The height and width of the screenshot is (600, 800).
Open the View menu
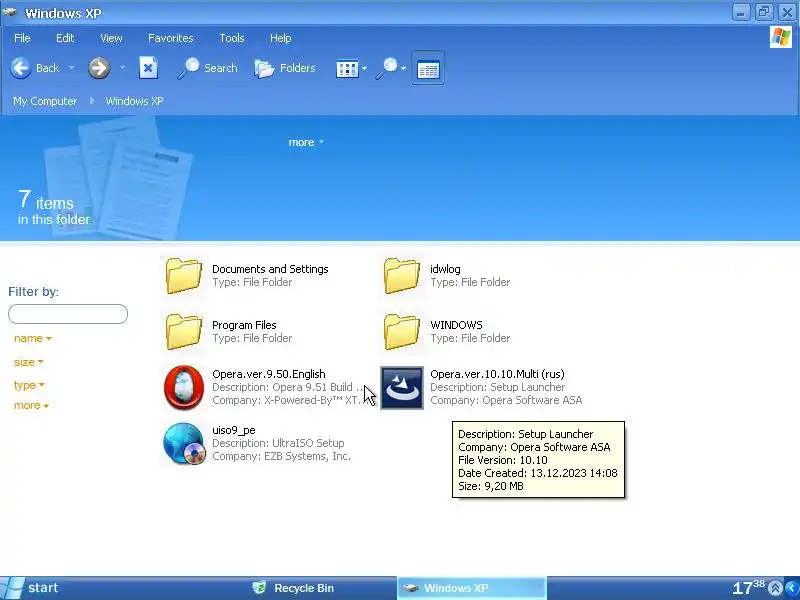tap(111, 38)
